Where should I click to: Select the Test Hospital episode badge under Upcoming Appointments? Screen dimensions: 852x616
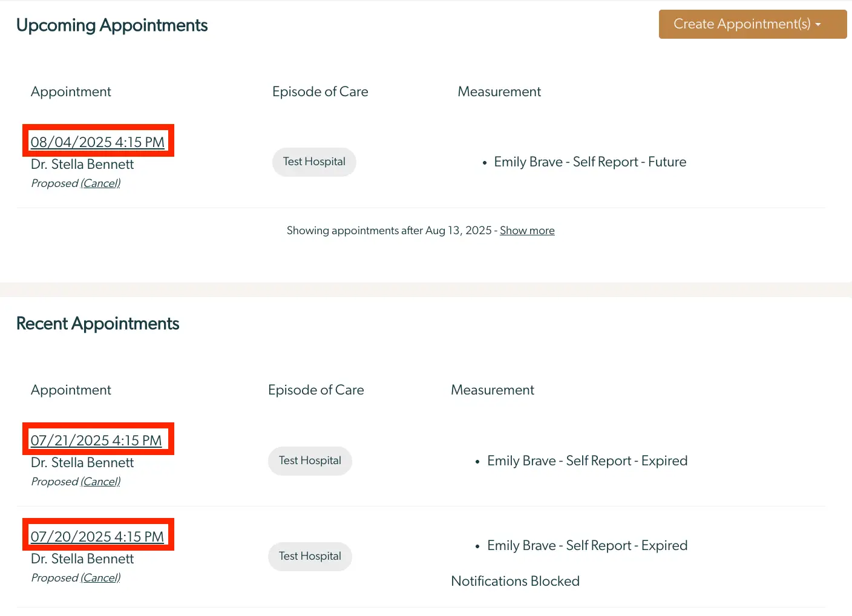[314, 162]
